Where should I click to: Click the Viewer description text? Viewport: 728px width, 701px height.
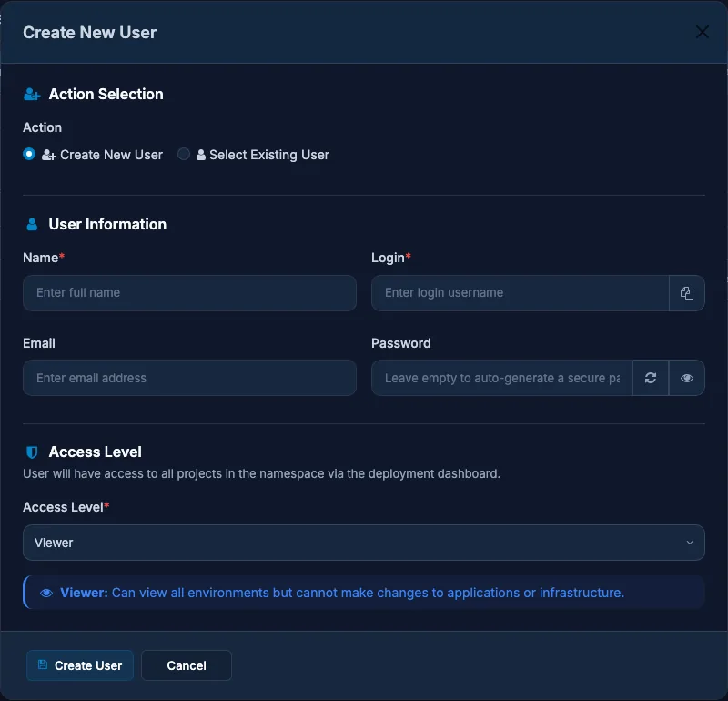342,593
